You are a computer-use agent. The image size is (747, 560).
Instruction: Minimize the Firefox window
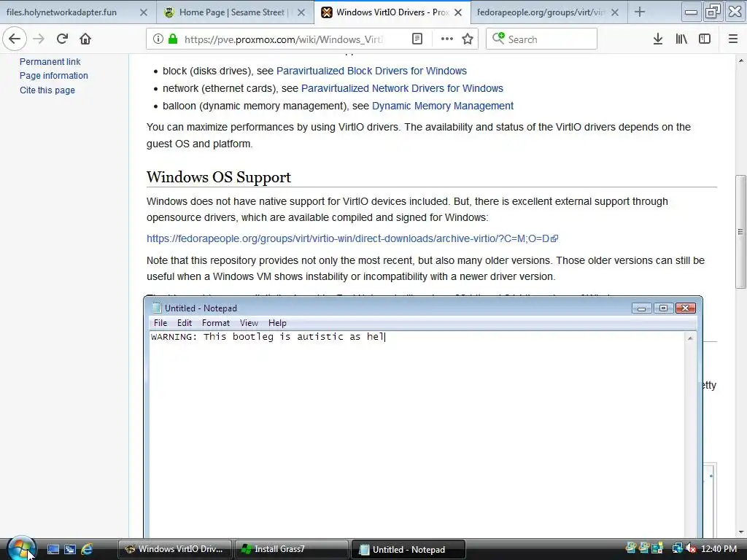[x=691, y=12]
